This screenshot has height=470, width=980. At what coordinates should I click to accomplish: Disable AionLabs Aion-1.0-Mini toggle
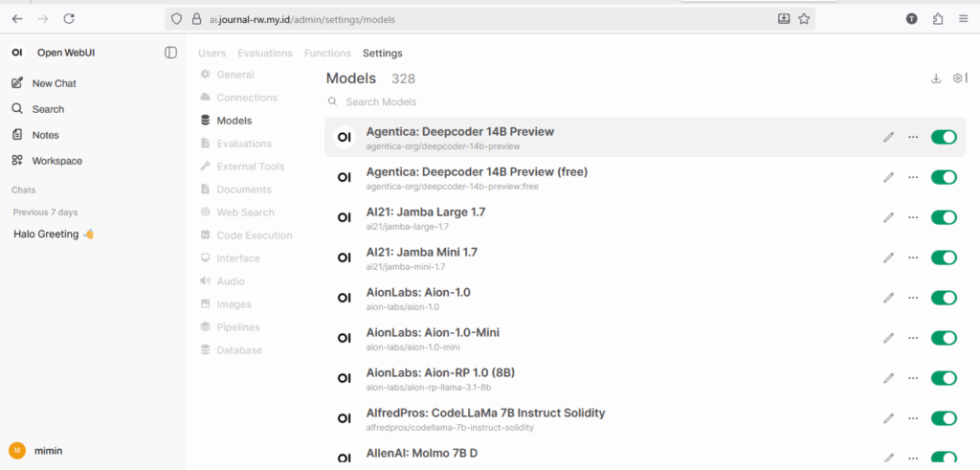[944, 338]
